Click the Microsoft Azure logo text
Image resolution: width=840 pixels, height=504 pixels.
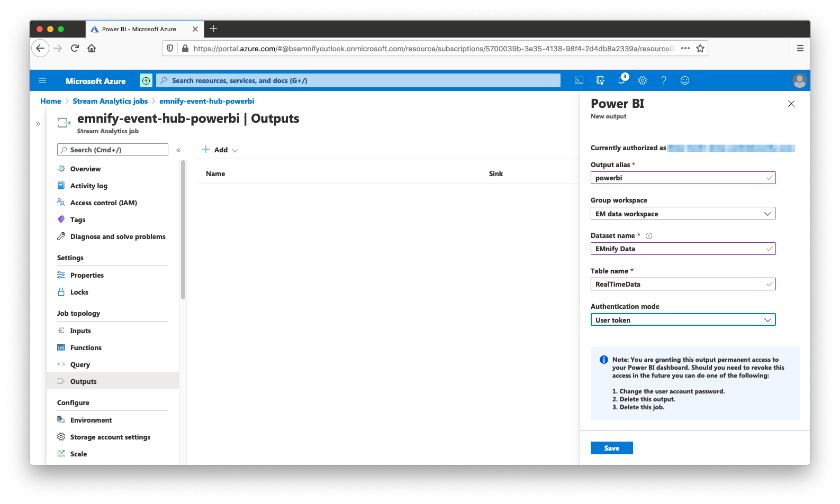[96, 81]
